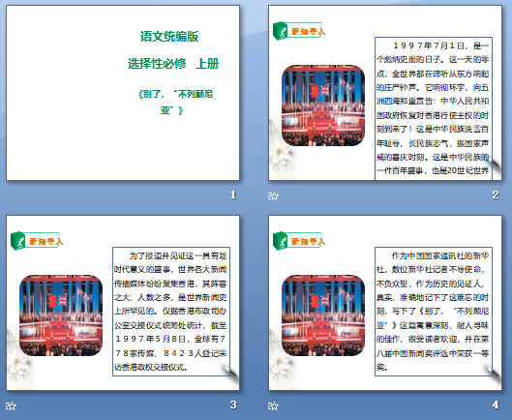Image resolution: width=512 pixels, height=420 pixels.
Task: Click the handover ceremony photo on slide 4
Action: [x=323, y=315]
